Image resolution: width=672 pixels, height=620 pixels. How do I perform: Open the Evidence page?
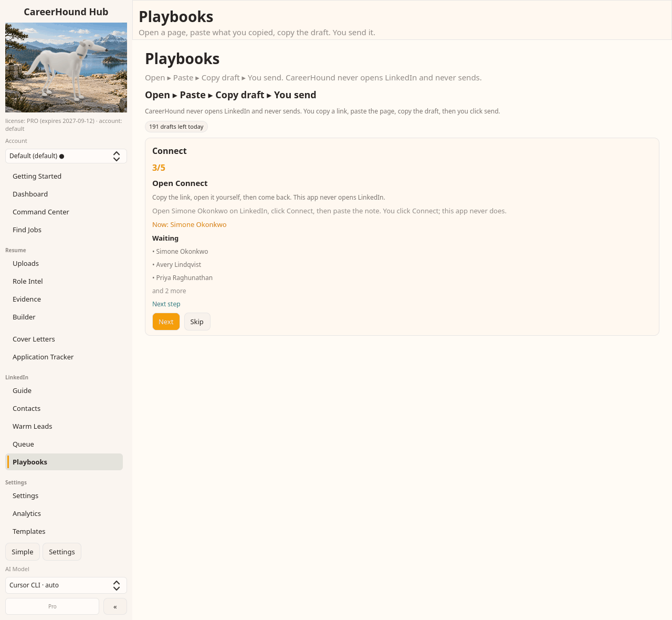point(64,299)
